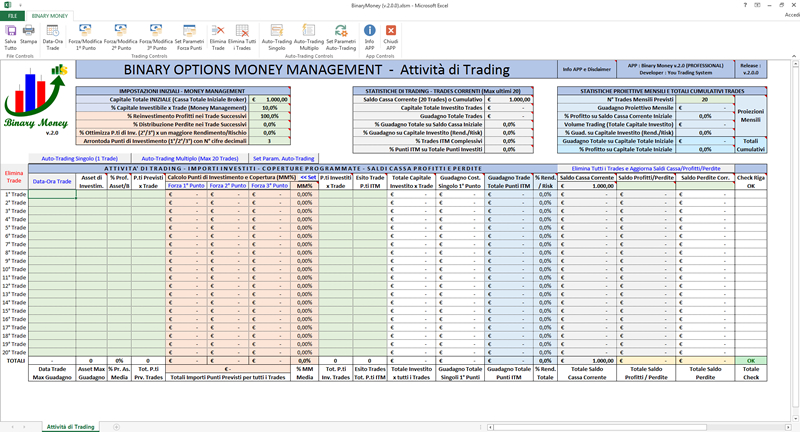Click the Forza 3° Punto header link

pos(269,186)
